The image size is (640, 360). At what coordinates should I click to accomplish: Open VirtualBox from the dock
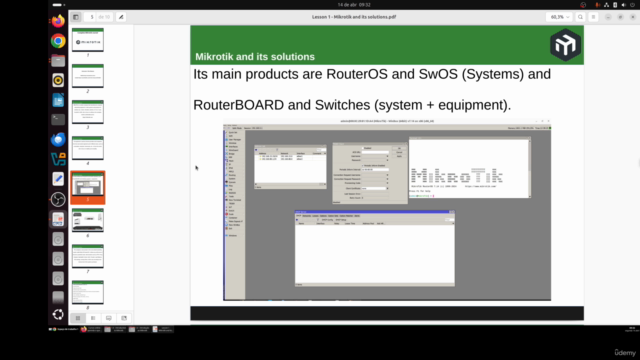pyautogui.click(x=58, y=160)
